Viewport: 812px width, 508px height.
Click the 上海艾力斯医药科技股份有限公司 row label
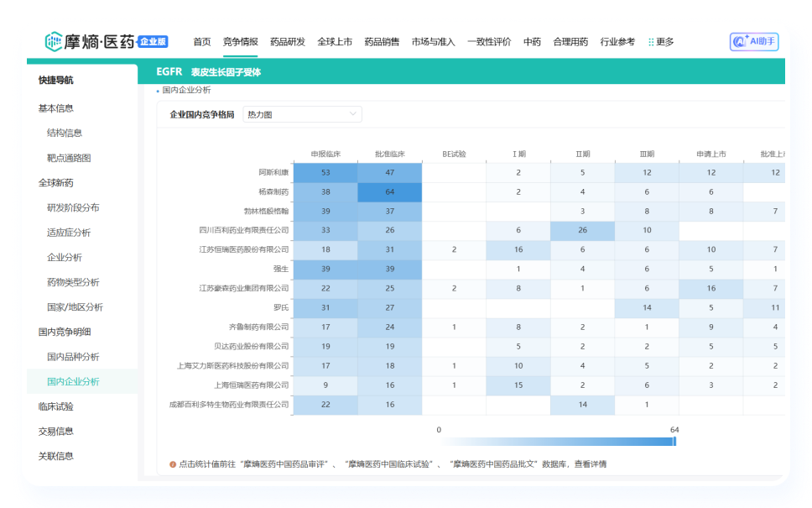pyautogui.click(x=233, y=366)
